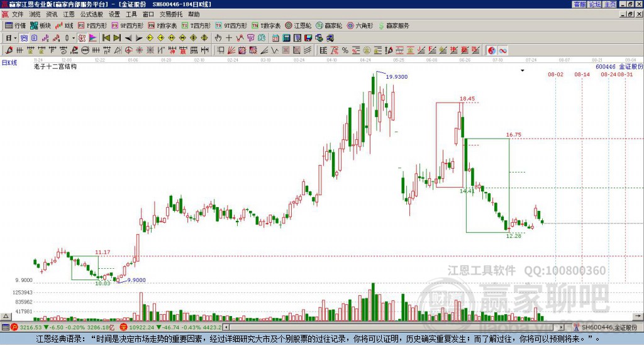The height and width of the screenshot is (345, 644).
Task: Open the 板块 sector view
Action: point(41,25)
